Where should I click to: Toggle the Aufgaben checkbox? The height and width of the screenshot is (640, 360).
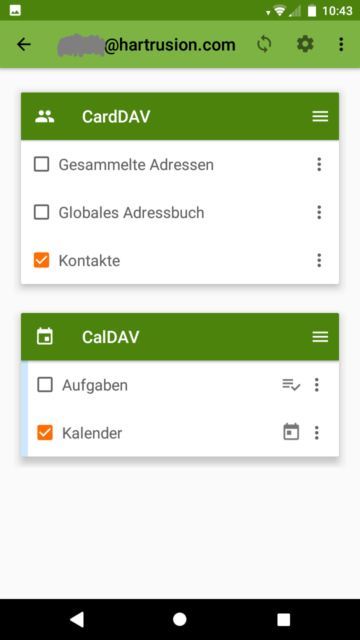coord(44,385)
